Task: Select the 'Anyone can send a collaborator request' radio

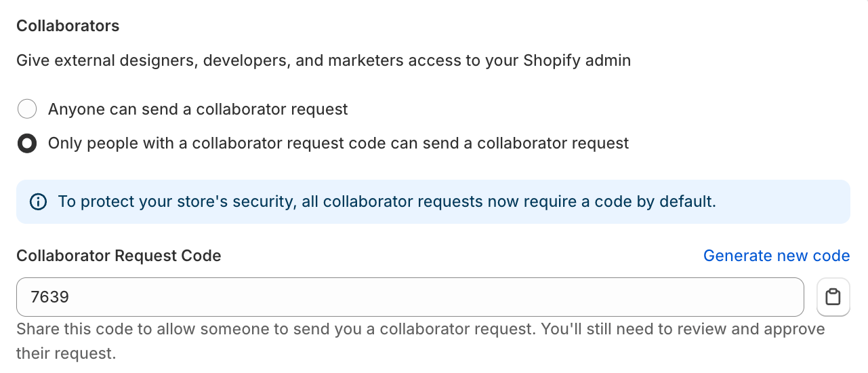Action: click(x=27, y=109)
